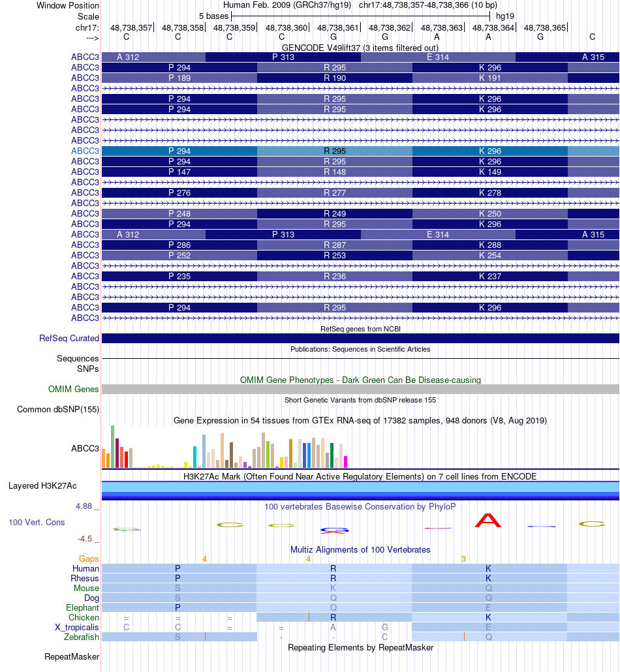This screenshot has width=620, height=672.
Task: Click the Human species label in Multiz
Action: point(85,568)
